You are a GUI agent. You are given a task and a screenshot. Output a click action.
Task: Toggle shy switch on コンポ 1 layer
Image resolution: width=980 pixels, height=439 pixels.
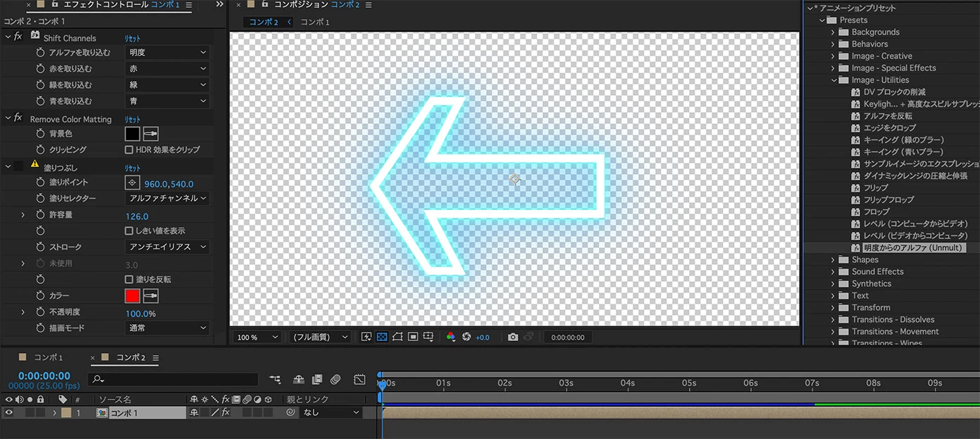tap(194, 413)
